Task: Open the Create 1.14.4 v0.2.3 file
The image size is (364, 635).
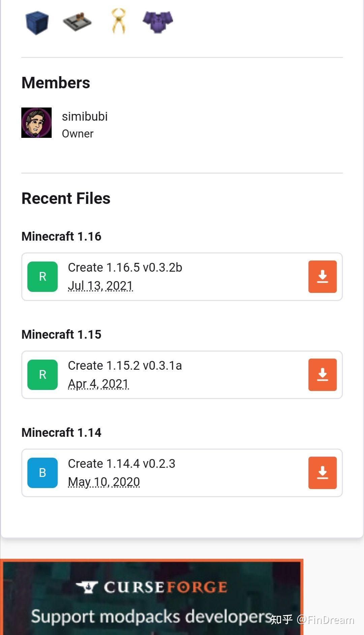Action: (x=121, y=463)
